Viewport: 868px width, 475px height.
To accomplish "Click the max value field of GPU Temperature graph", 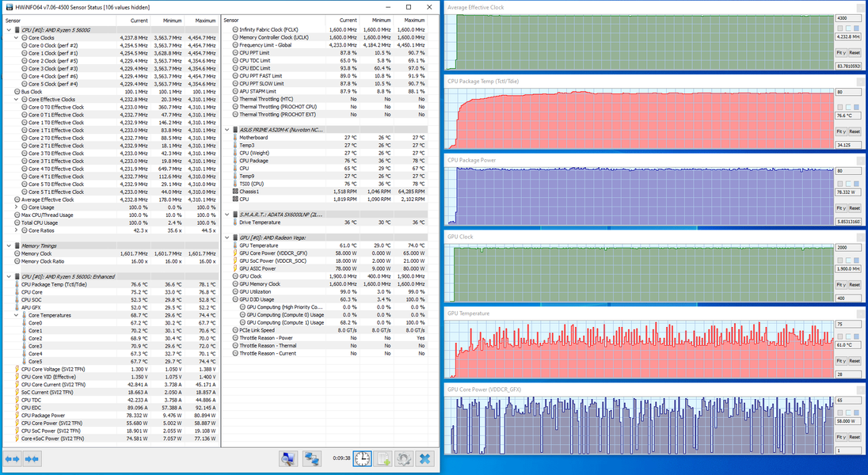I will point(847,325).
